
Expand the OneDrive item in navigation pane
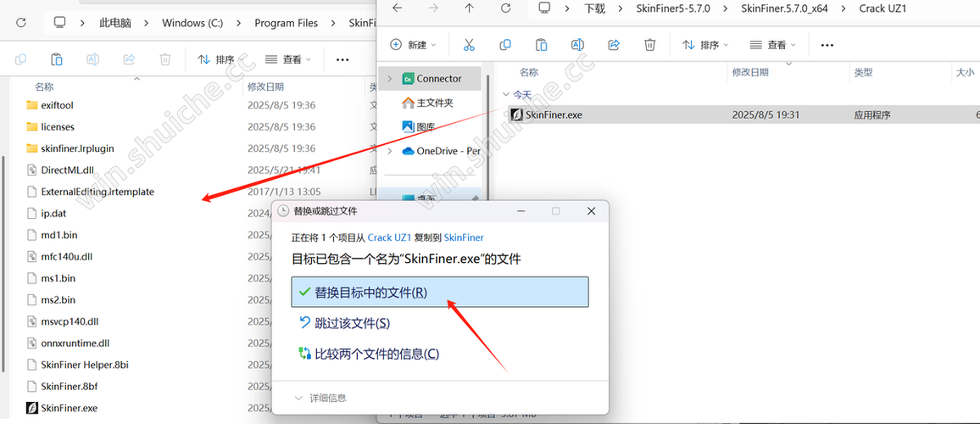pyautogui.click(x=390, y=151)
